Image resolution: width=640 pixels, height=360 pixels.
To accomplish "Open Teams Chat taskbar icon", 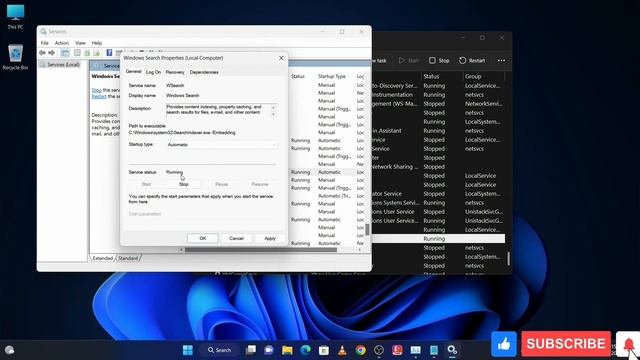I will pyautogui.click(x=269, y=350).
